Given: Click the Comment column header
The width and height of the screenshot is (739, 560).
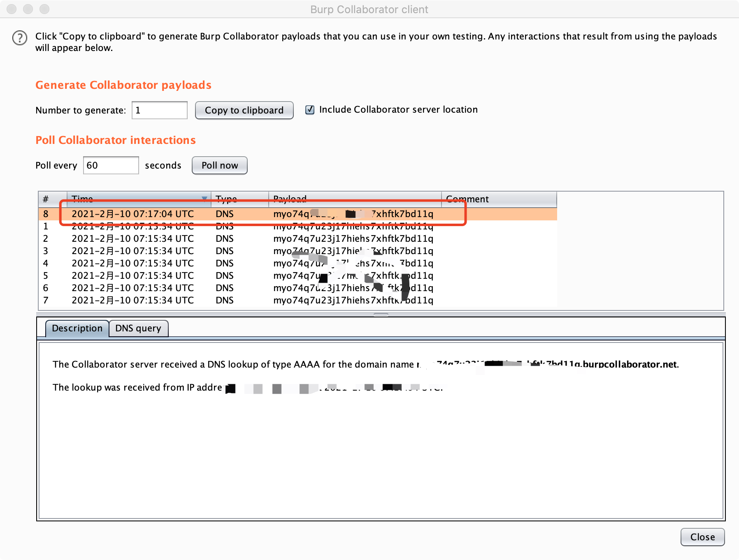Looking at the screenshot, I should [x=499, y=199].
